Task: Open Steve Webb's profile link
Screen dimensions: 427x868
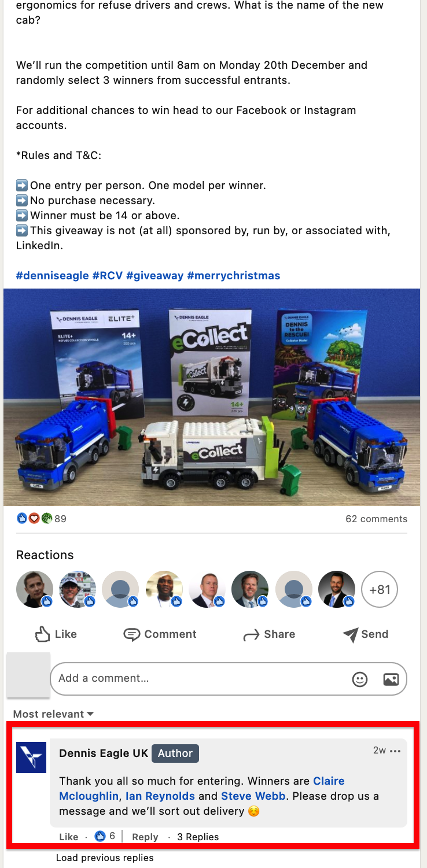Action: pyautogui.click(x=253, y=796)
